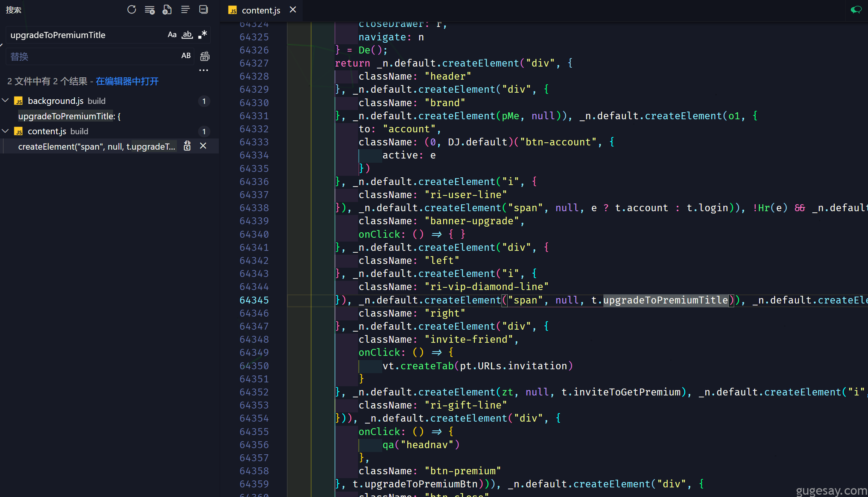Click "ri-vip-diamond-line" string
This screenshot has height=497, width=868.
[x=486, y=287]
